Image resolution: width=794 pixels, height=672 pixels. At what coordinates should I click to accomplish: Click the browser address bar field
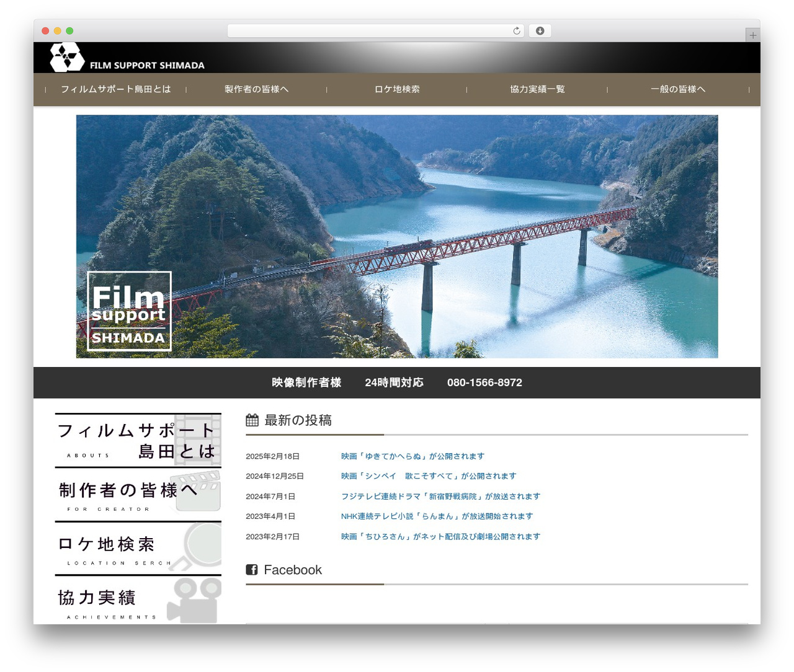pos(376,31)
